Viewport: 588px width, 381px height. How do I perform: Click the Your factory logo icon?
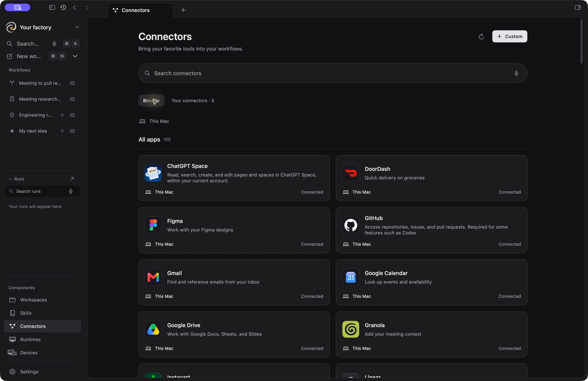11,27
